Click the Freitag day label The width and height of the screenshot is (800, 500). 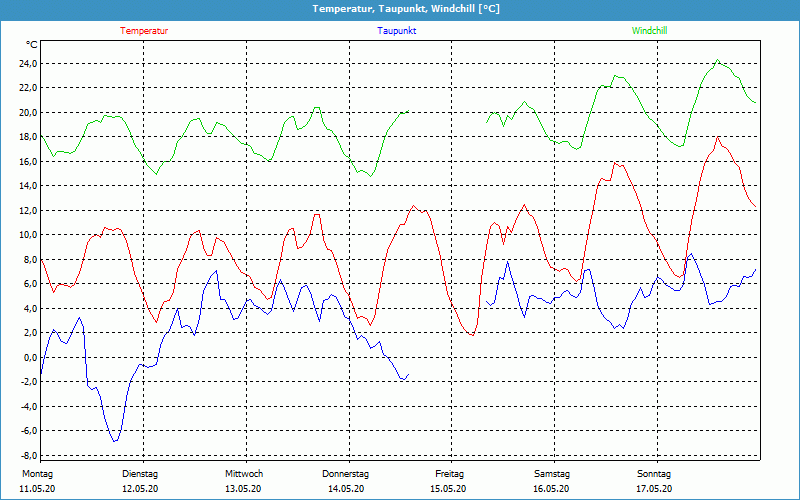click(449, 474)
